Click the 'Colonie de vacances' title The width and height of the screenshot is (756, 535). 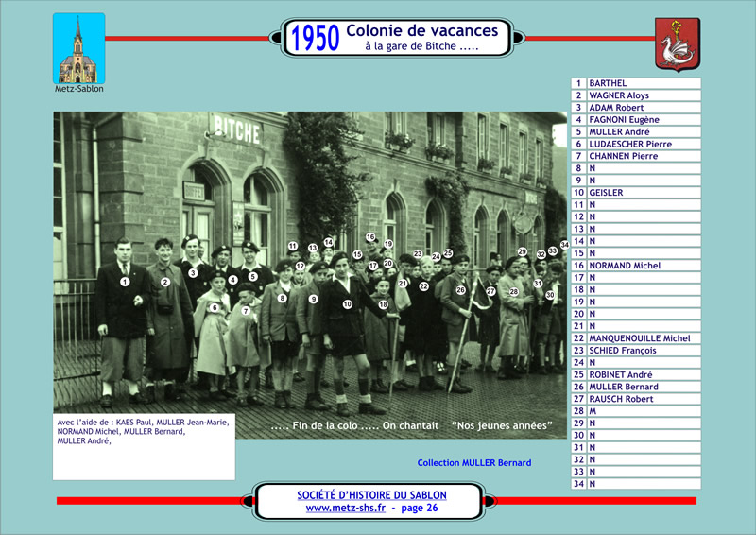421,30
